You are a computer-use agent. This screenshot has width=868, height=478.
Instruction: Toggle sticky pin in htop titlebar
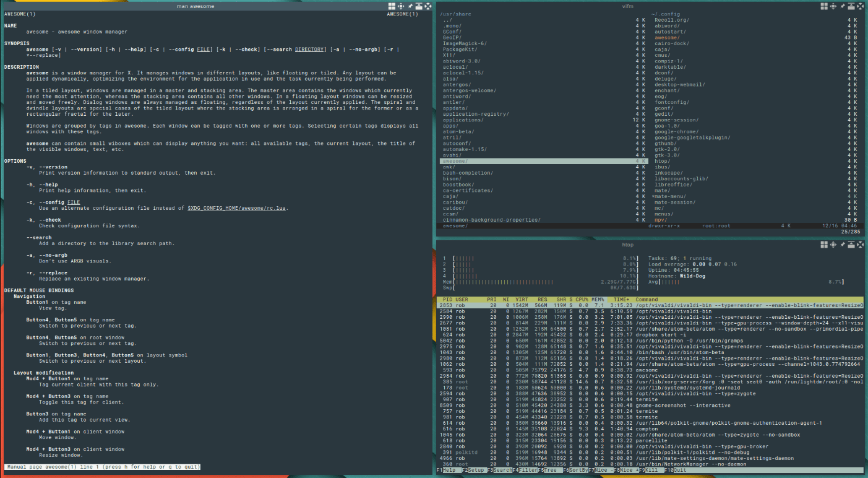(843, 245)
